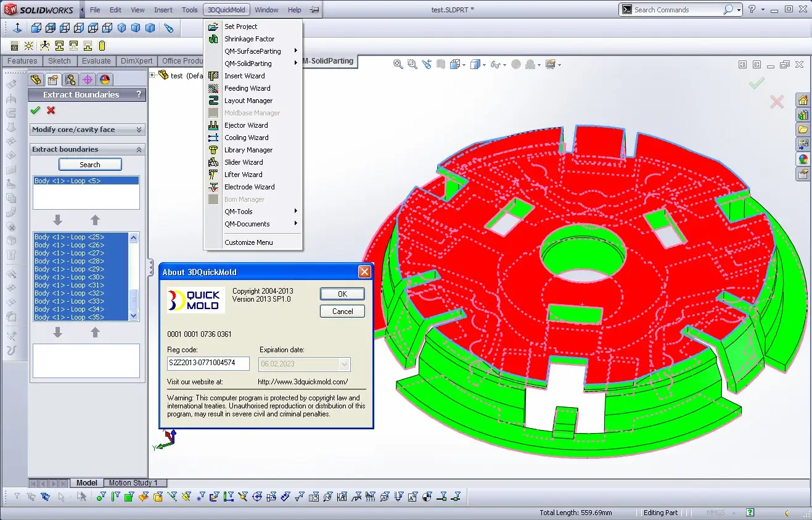Open the Hide/Show Items dropdown arrow
812x520 pixels.
(504, 65)
